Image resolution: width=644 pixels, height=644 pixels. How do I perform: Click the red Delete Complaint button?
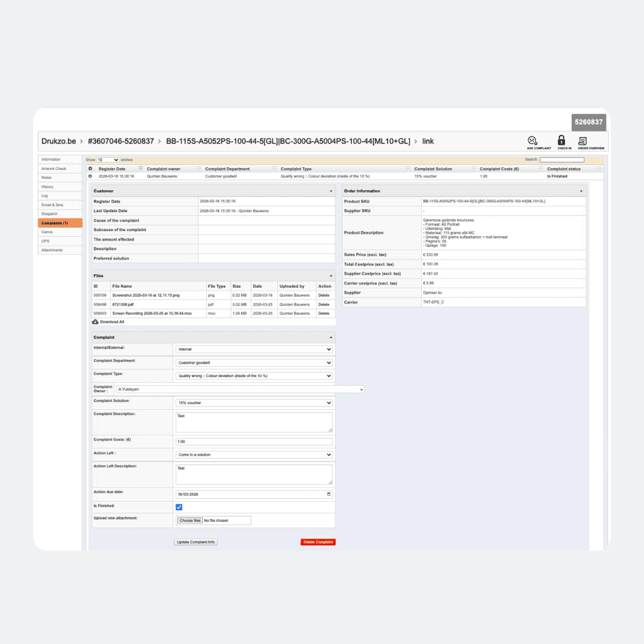(316, 542)
